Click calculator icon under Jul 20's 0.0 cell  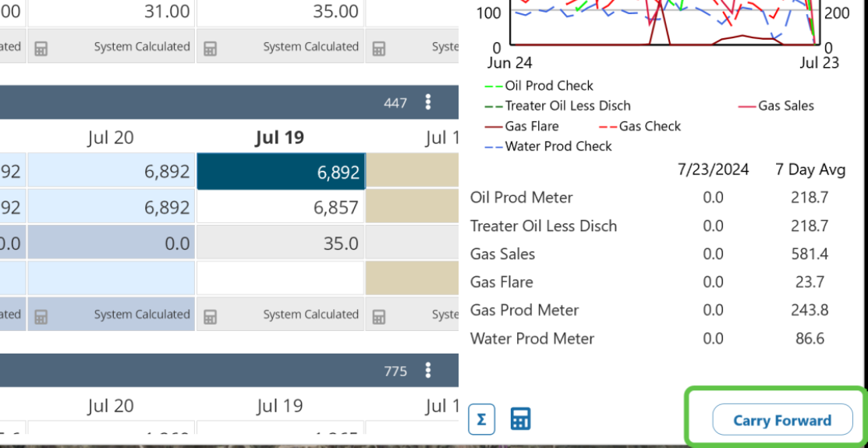[x=41, y=315]
